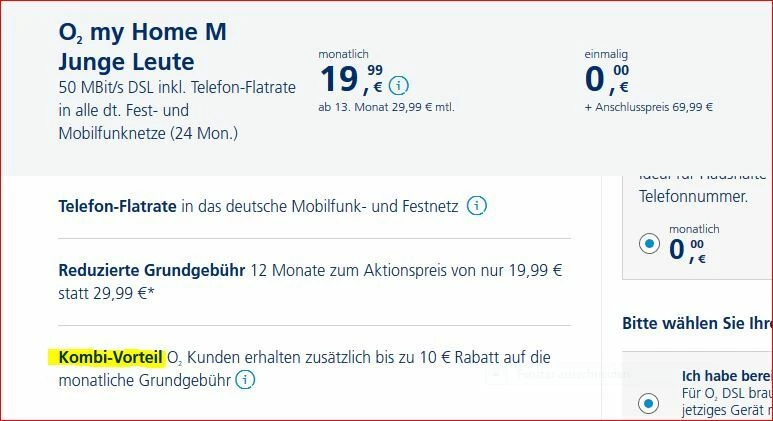Image resolution: width=773 pixels, height=421 pixels.
Task: Click the bold "Telefon-Flatrate" label
Action: [117, 207]
